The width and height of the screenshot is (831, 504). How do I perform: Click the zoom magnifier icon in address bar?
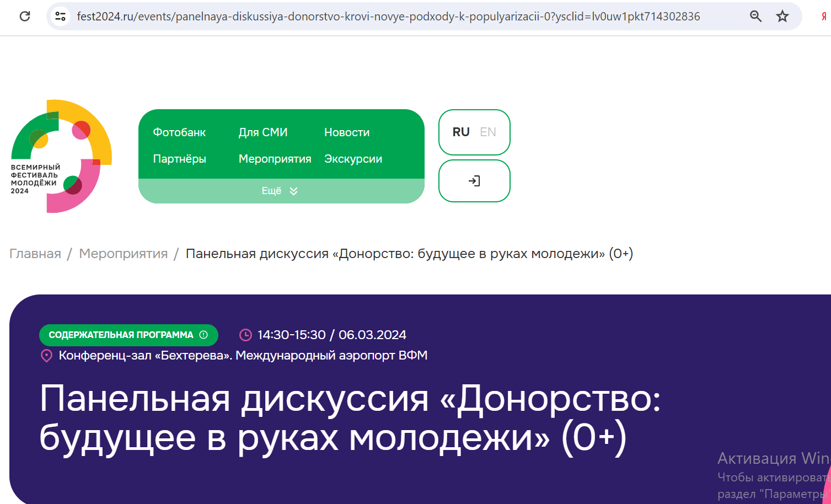(x=756, y=16)
